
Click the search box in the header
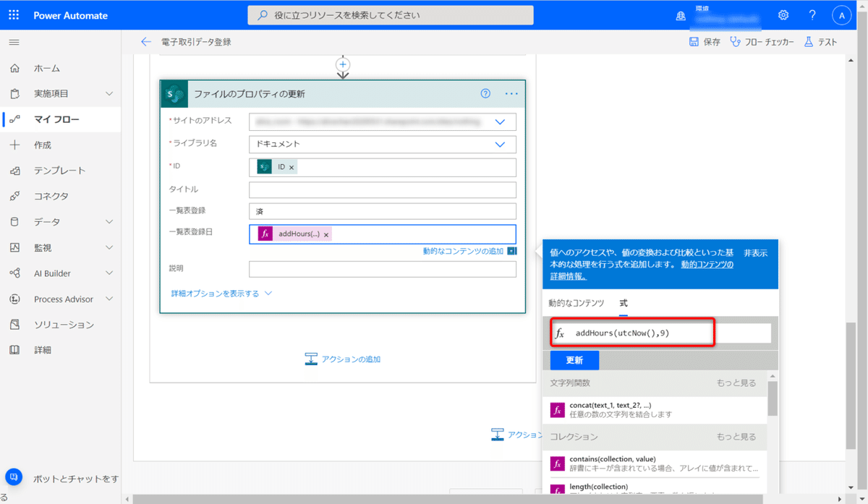391,15
